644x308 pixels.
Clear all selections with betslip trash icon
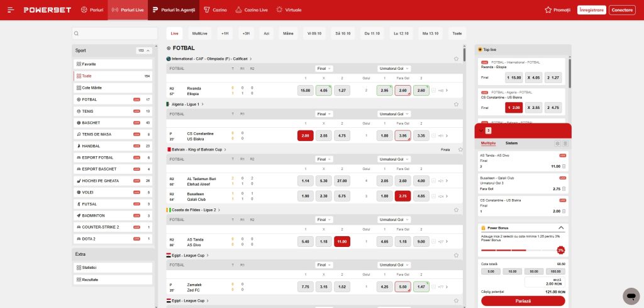click(x=565, y=144)
